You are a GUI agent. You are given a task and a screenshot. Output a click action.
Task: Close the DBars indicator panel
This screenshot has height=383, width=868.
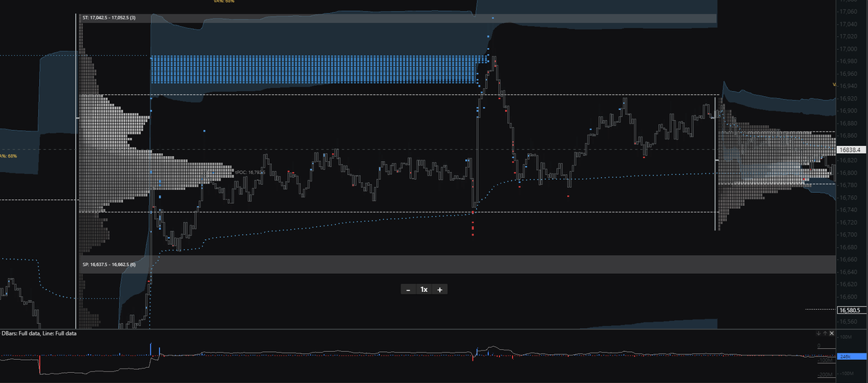pyautogui.click(x=832, y=333)
